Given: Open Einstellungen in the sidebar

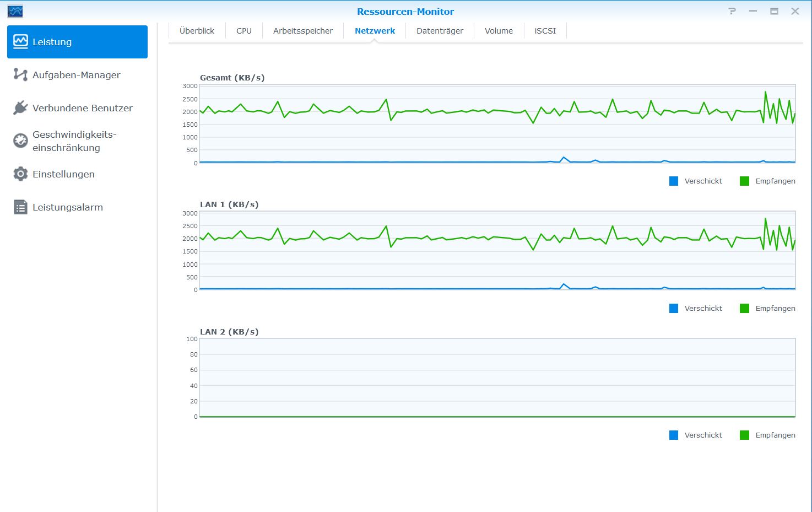Looking at the screenshot, I should coord(77,174).
